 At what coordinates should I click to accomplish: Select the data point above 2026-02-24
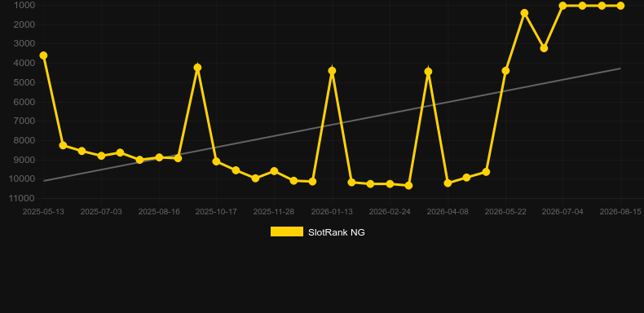pyautogui.click(x=390, y=184)
